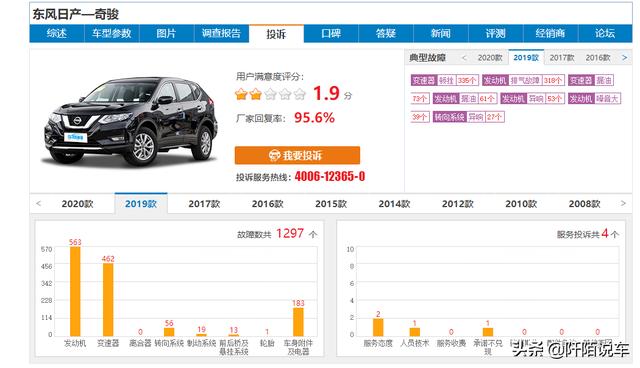This screenshot has height=368, width=640.
Task: Click the 发动机 bar showing 563
Action: coord(75,291)
